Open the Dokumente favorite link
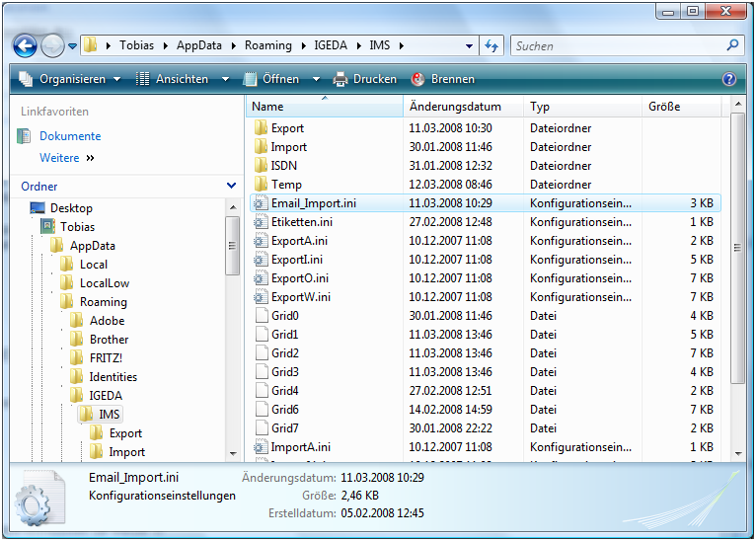The width and height of the screenshot is (756, 541). (70, 136)
